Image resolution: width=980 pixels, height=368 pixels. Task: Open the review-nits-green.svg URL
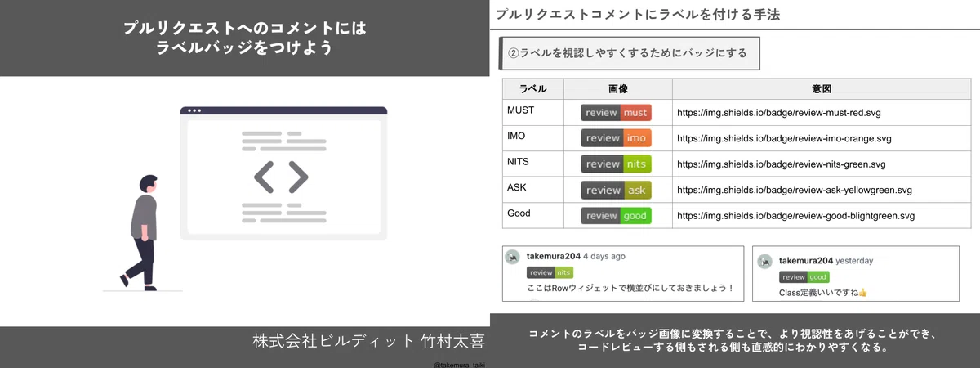(782, 164)
